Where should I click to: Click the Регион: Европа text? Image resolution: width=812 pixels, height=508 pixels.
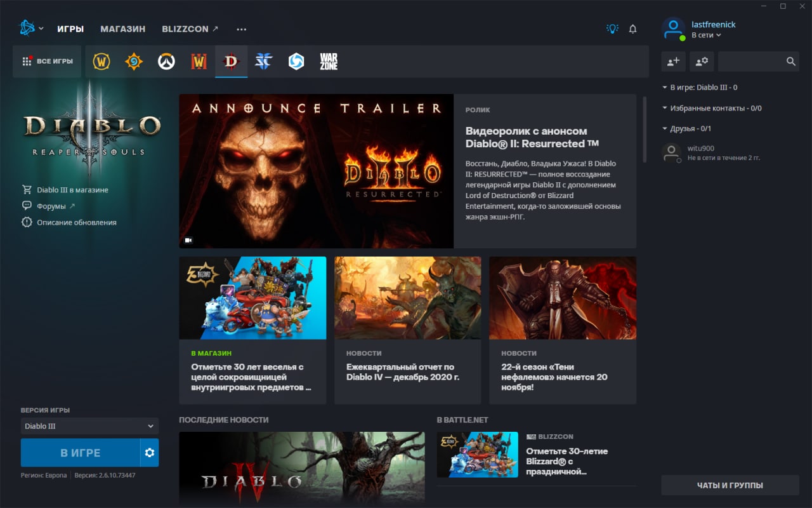(44, 475)
